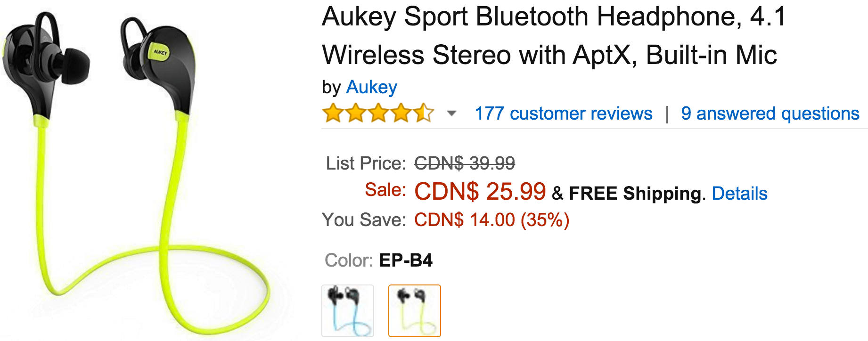Click the half-filled fifth rating star
Image resolution: width=868 pixels, height=341 pixels.
click(424, 114)
